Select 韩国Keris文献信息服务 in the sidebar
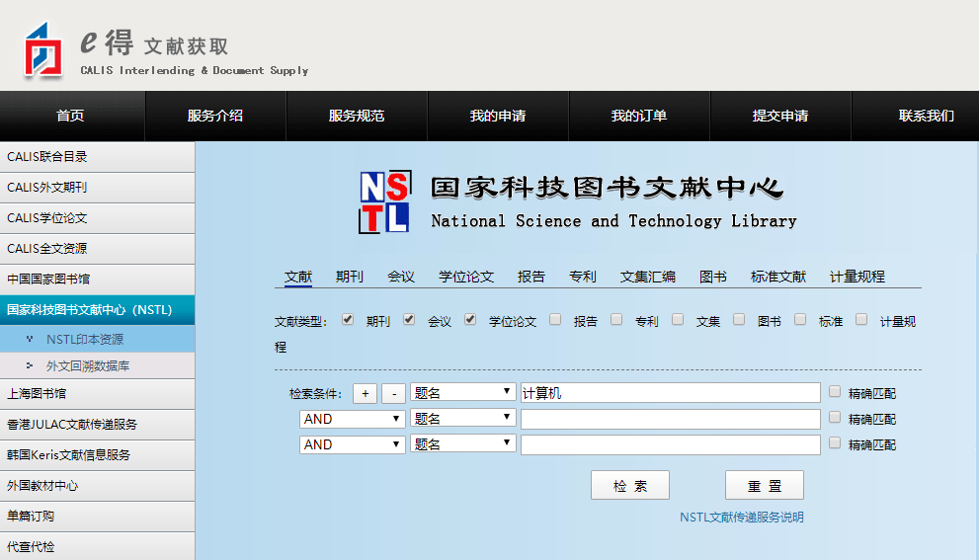 click(x=98, y=455)
